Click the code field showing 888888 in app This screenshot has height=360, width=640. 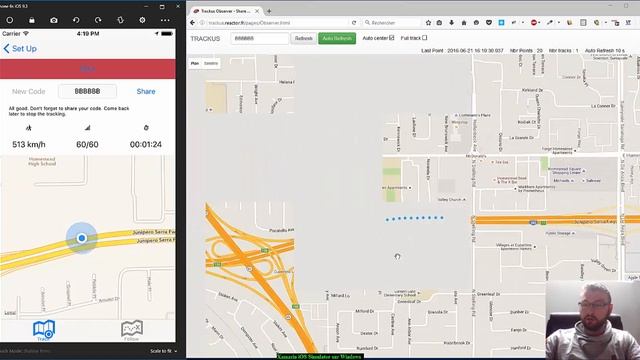[87, 91]
